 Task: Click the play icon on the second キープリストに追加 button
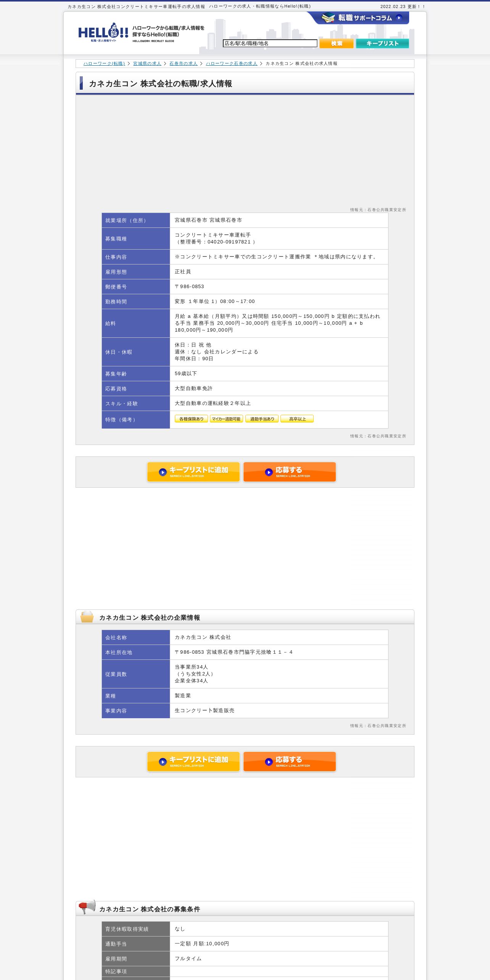[163, 762]
